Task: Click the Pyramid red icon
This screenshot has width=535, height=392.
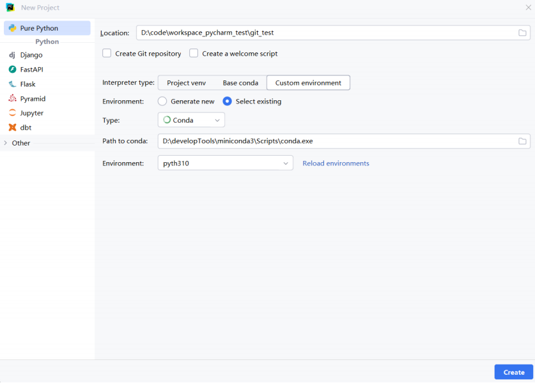Action: tap(12, 98)
